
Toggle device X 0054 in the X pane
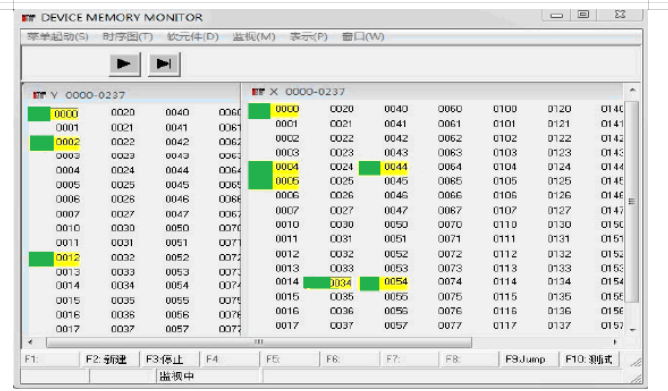coord(395,282)
